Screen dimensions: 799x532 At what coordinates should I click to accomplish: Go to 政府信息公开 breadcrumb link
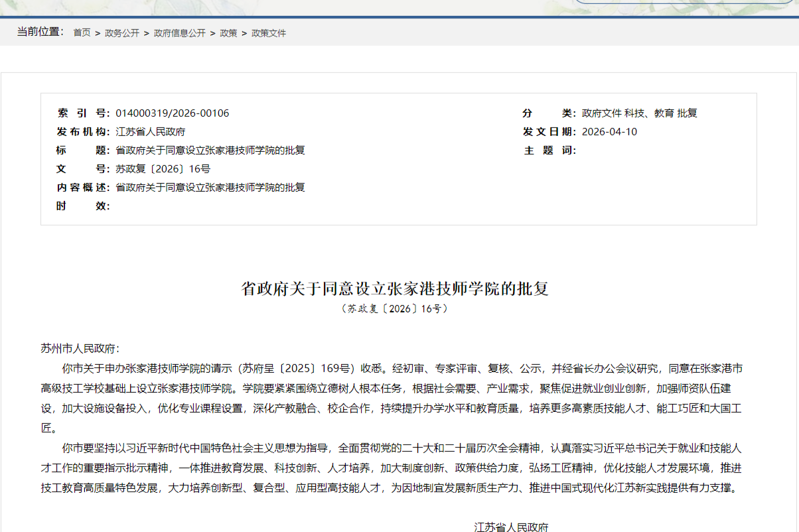pyautogui.click(x=179, y=33)
